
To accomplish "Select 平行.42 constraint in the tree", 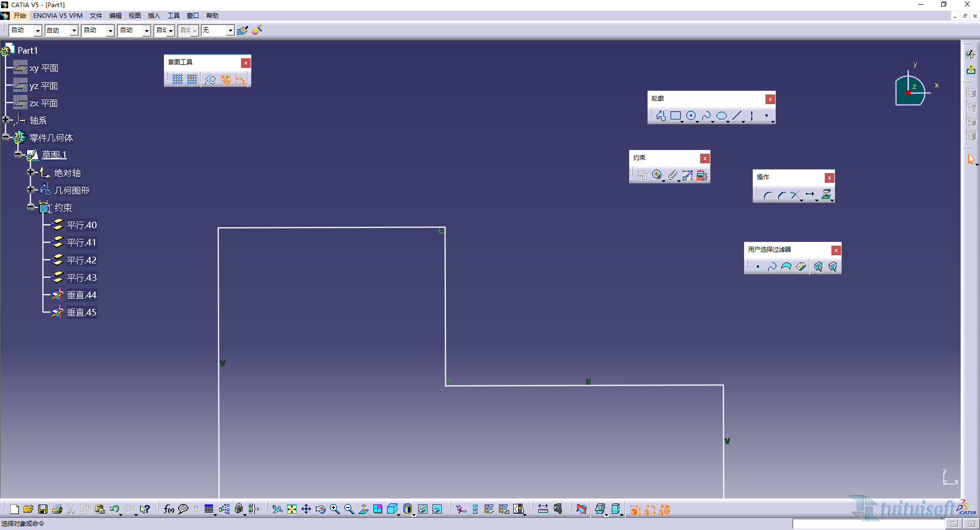I will [x=81, y=260].
